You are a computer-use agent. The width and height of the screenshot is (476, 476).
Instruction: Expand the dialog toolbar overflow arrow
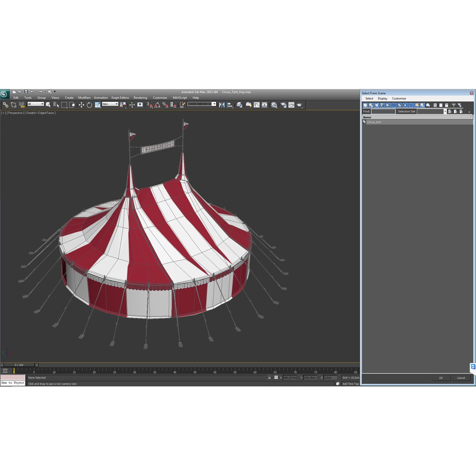[469, 112]
